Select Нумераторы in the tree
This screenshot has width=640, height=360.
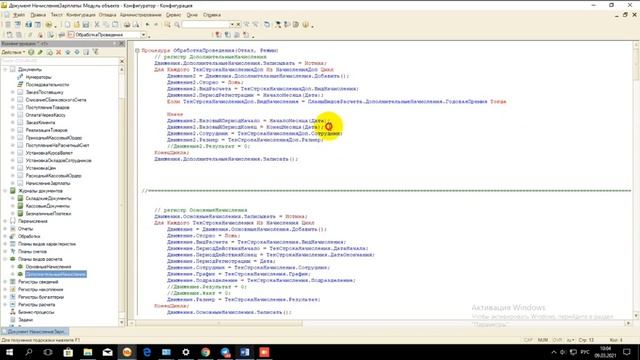[38, 77]
